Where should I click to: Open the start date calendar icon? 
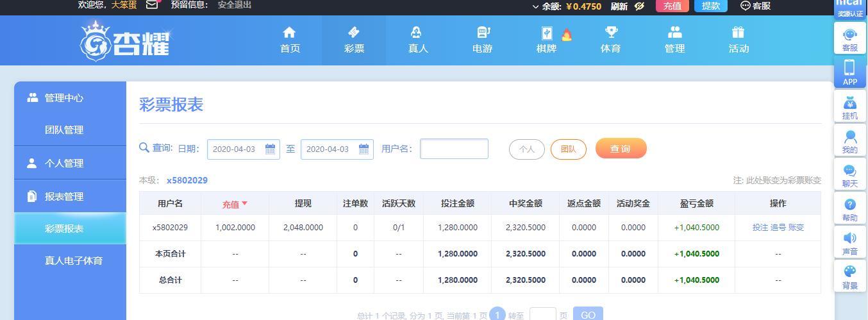(270, 149)
